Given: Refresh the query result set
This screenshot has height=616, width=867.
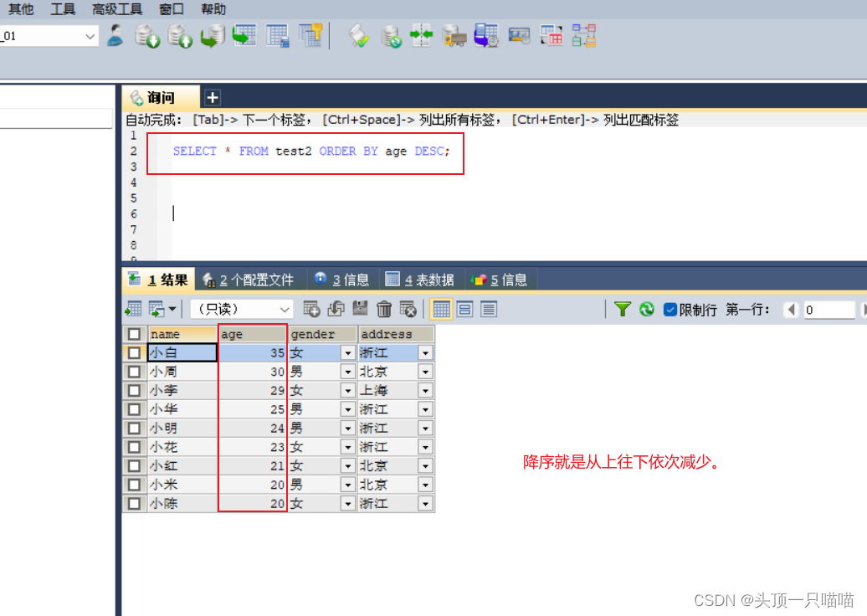Looking at the screenshot, I should tap(646, 309).
